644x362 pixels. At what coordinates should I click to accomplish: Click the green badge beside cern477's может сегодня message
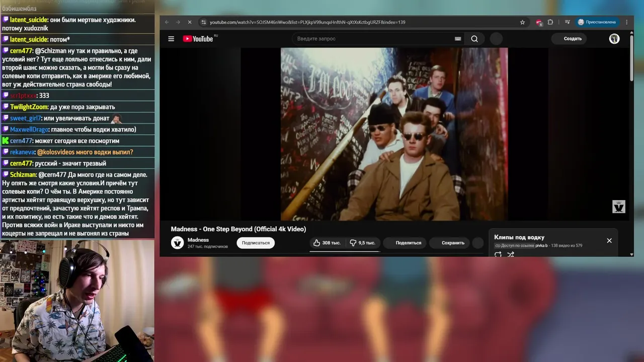[x=6, y=141]
